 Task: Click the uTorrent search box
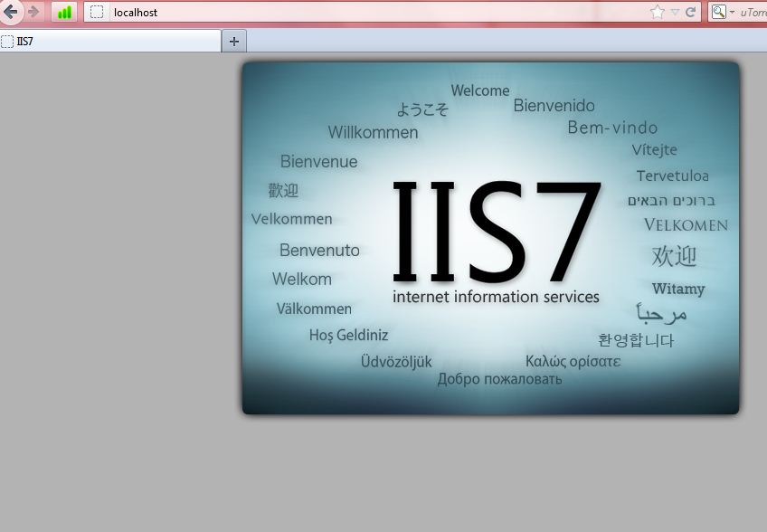point(753,13)
